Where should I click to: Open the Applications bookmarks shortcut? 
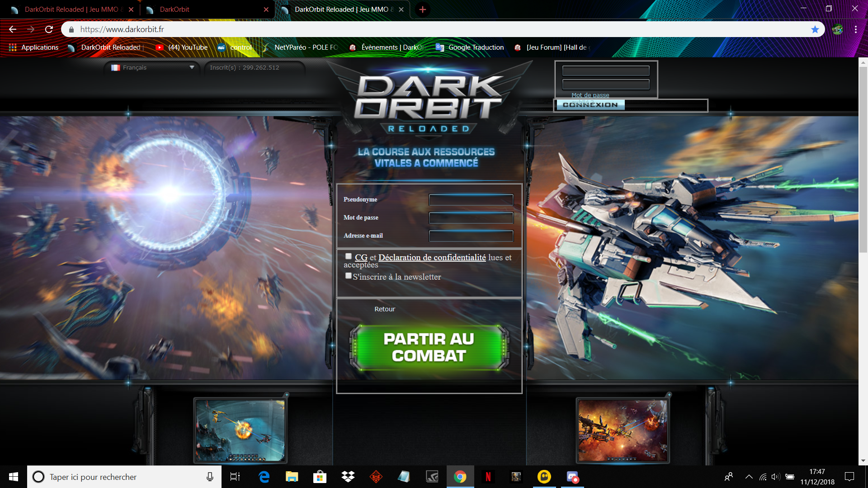tap(33, 47)
